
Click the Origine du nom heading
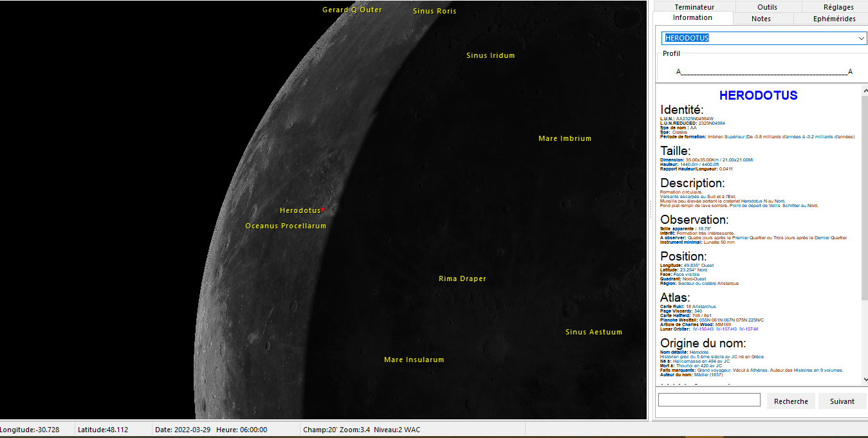click(x=703, y=343)
